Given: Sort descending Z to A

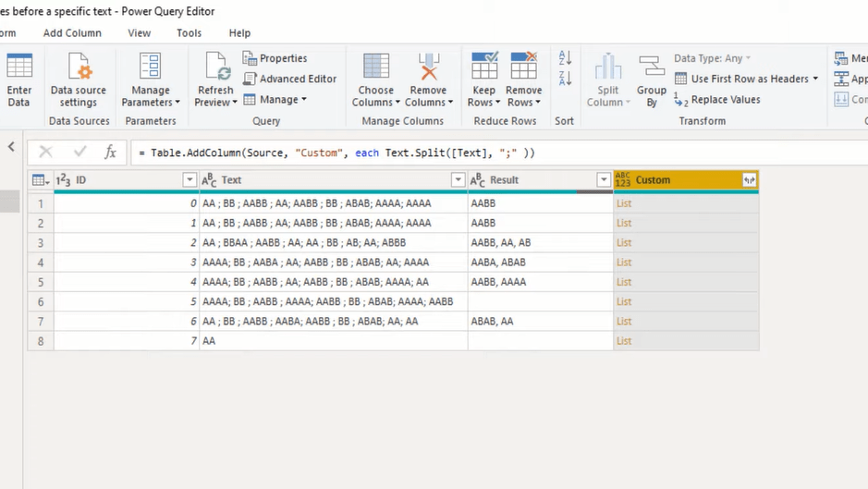Looking at the screenshot, I should point(565,78).
